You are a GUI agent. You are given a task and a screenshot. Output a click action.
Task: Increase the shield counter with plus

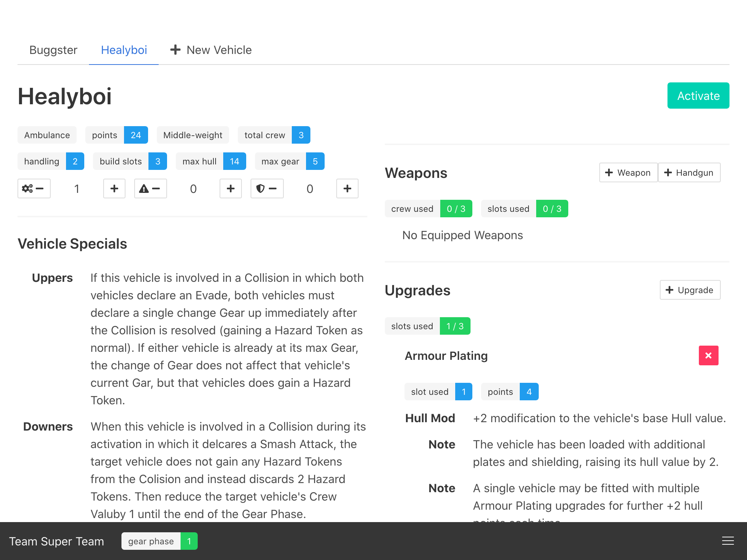(x=347, y=188)
